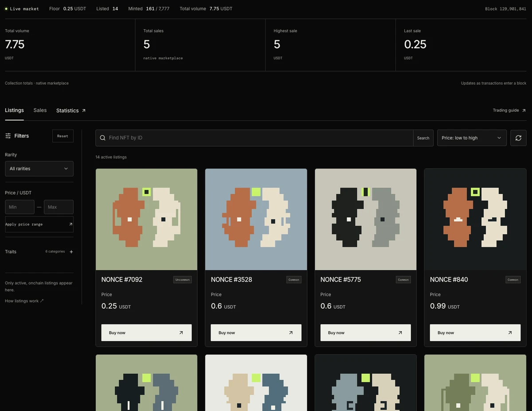
Task: Switch to the Sales tab
Action: point(40,110)
